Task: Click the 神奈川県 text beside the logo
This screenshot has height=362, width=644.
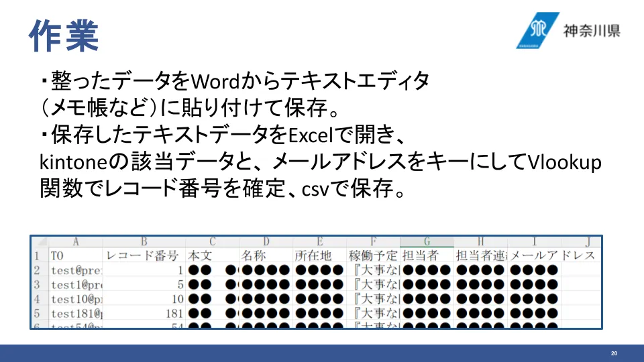Action: (592, 31)
